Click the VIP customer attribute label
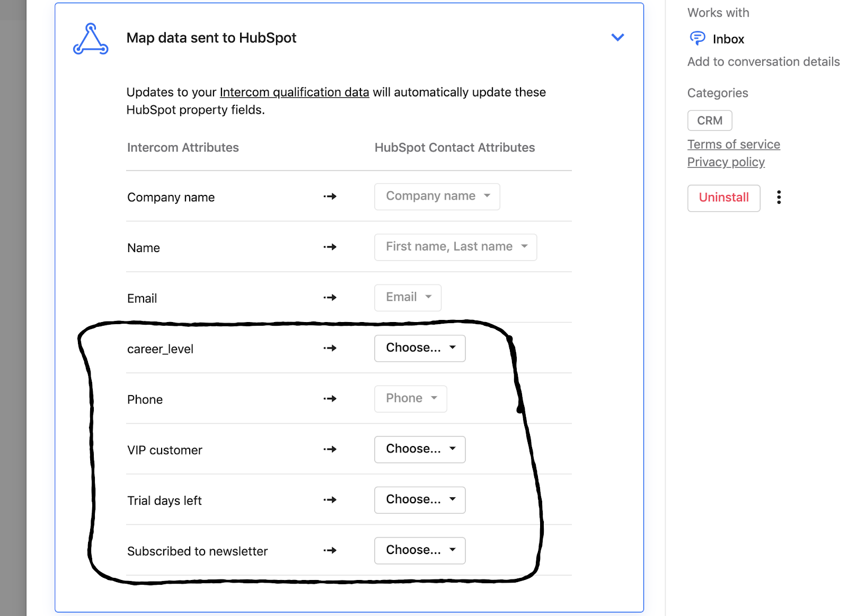The image size is (848, 616). (x=165, y=450)
